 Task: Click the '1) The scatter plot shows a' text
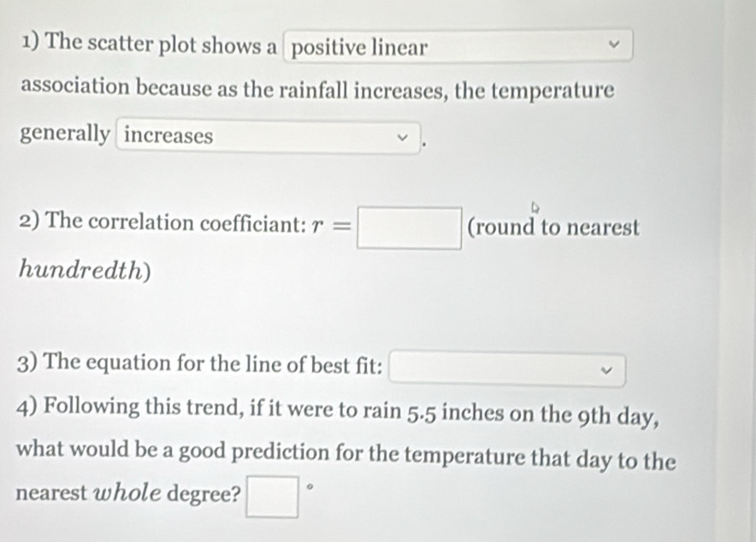click(x=150, y=44)
